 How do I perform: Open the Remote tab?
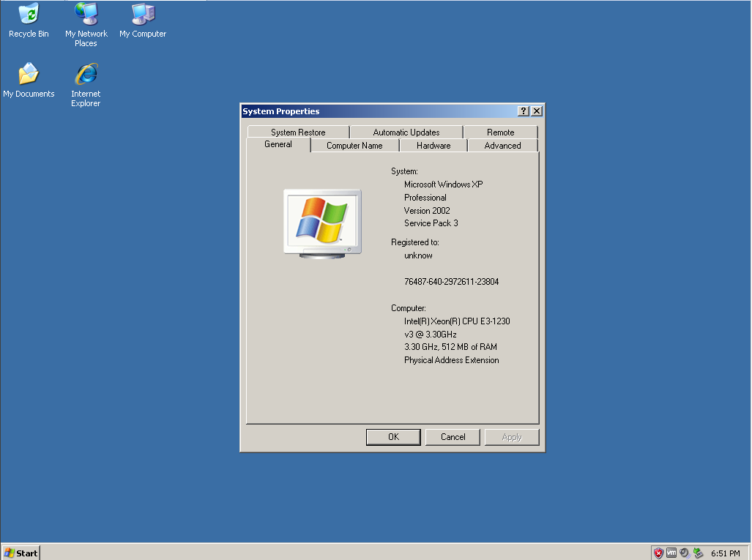(x=501, y=132)
